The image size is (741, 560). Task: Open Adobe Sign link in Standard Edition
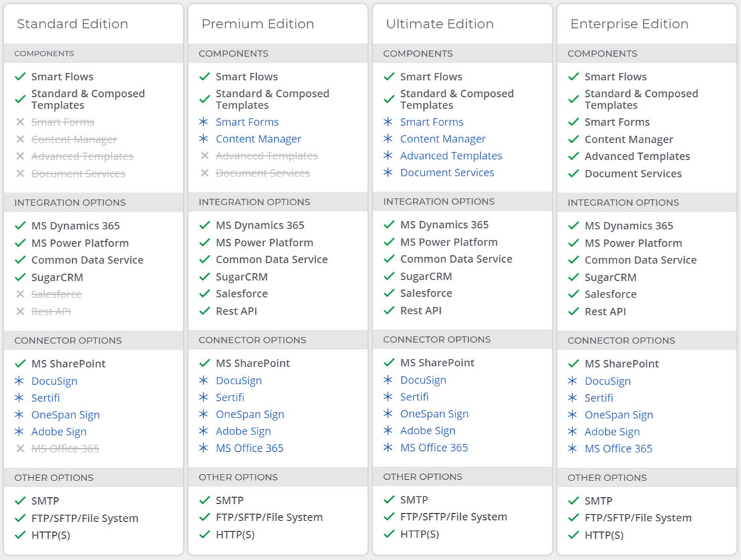click(x=59, y=432)
